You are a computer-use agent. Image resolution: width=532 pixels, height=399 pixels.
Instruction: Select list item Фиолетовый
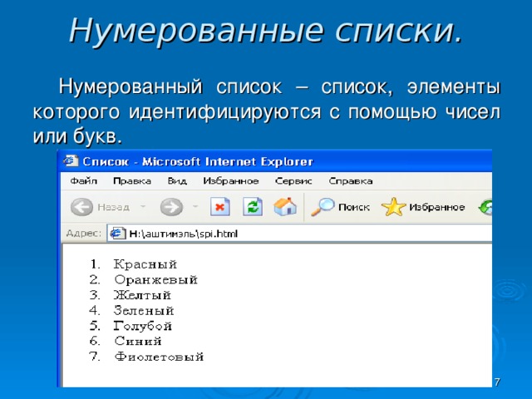tap(159, 357)
